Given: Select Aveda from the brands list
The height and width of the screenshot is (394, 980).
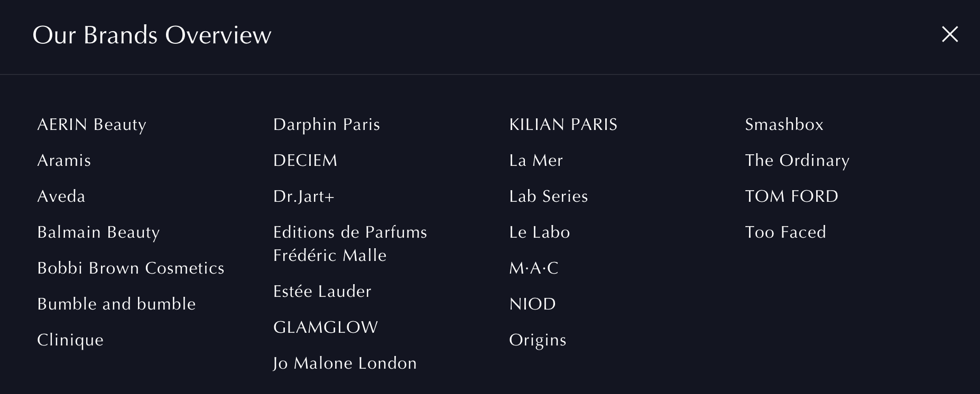Looking at the screenshot, I should (61, 196).
